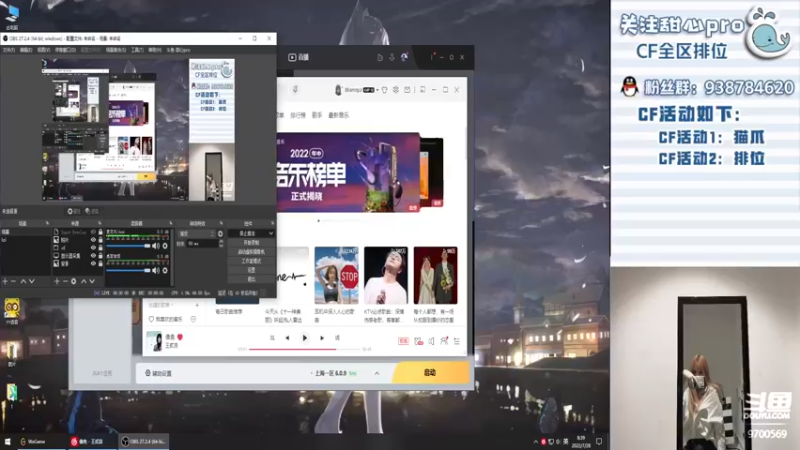Open 文件 menu in OBS
This screenshot has width=800, height=450.
tap(8, 50)
